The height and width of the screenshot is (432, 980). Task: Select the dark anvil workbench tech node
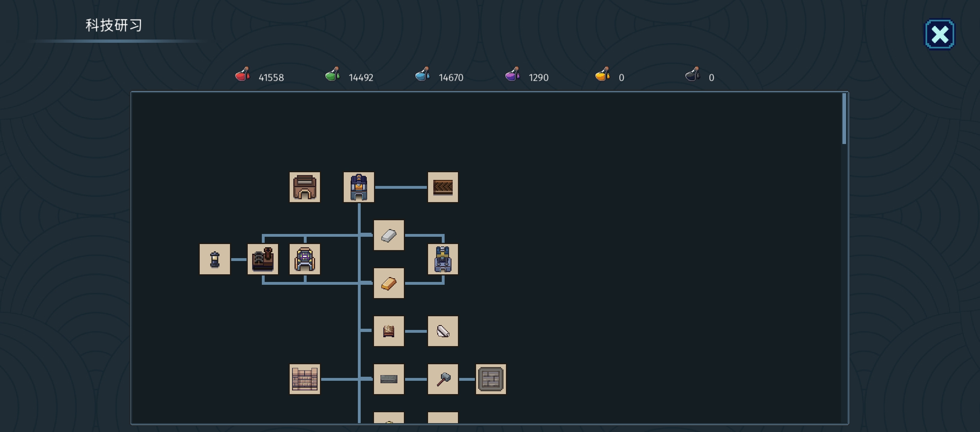(x=263, y=259)
